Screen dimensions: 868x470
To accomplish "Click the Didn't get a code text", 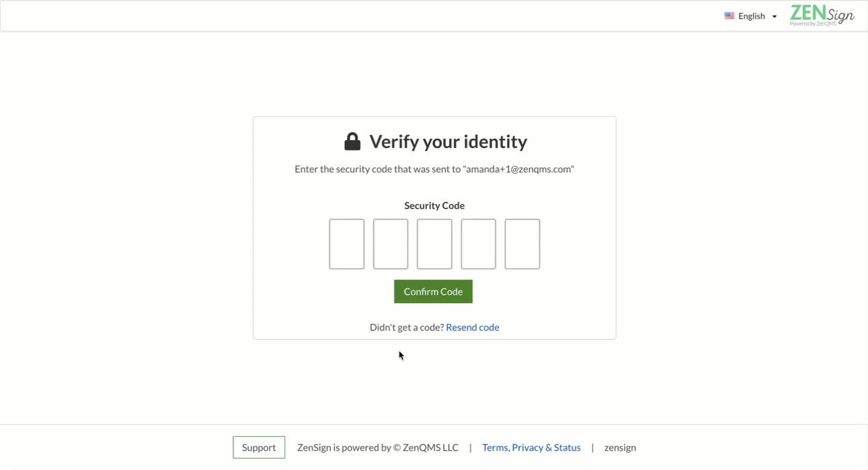I will click(x=407, y=327).
